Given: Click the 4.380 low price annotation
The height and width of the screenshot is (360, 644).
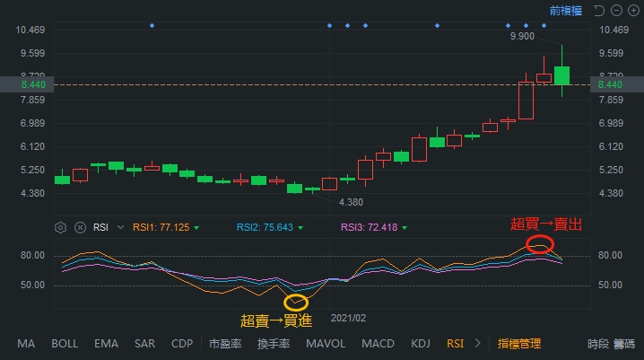Looking at the screenshot, I should click(x=351, y=202).
